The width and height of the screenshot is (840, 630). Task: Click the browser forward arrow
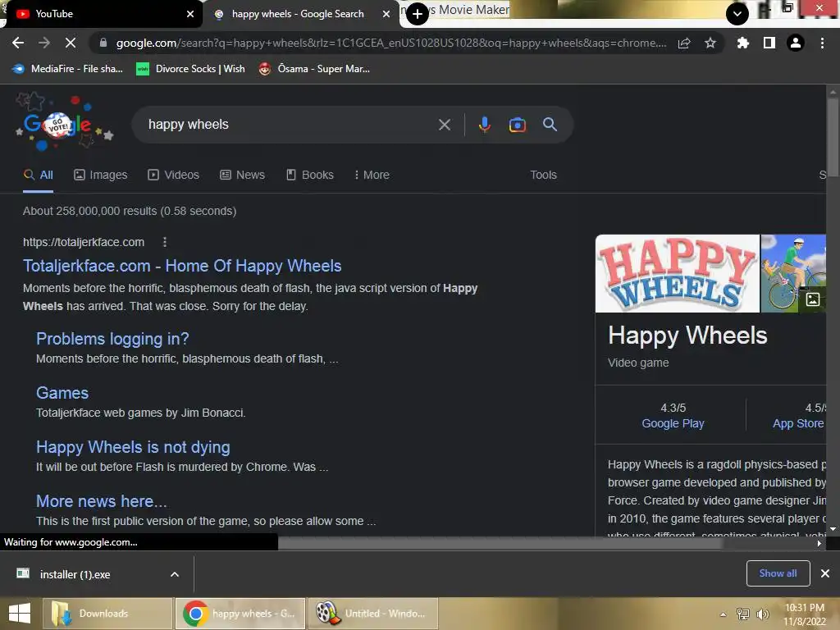pos(44,43)
